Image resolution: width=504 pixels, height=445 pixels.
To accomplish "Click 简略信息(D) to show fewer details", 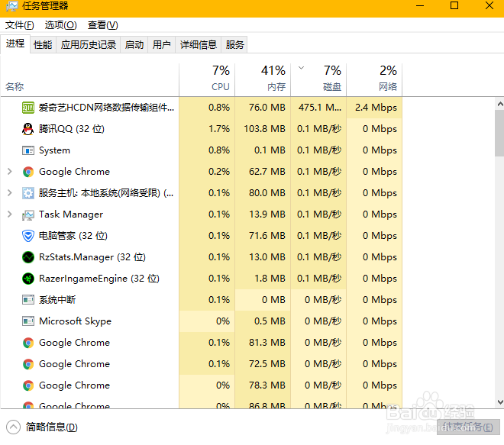I will [x=52, y=427].
